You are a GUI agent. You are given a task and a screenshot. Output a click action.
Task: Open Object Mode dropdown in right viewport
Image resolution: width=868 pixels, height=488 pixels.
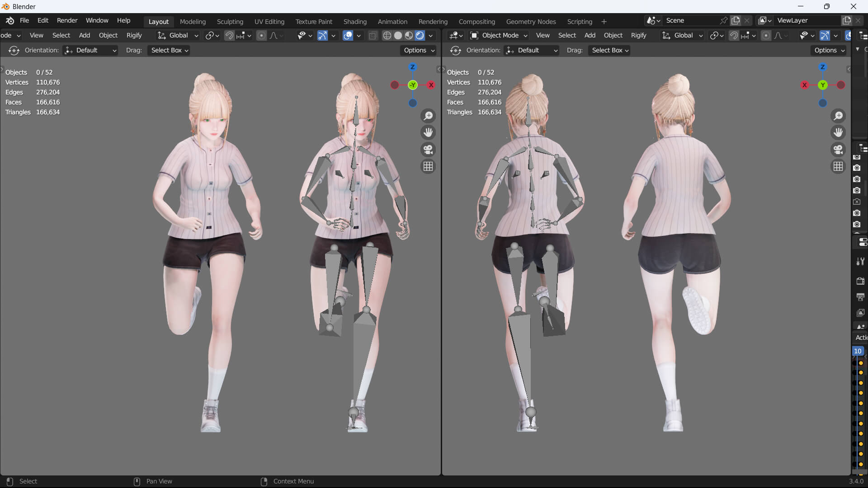tap(499, 35)
